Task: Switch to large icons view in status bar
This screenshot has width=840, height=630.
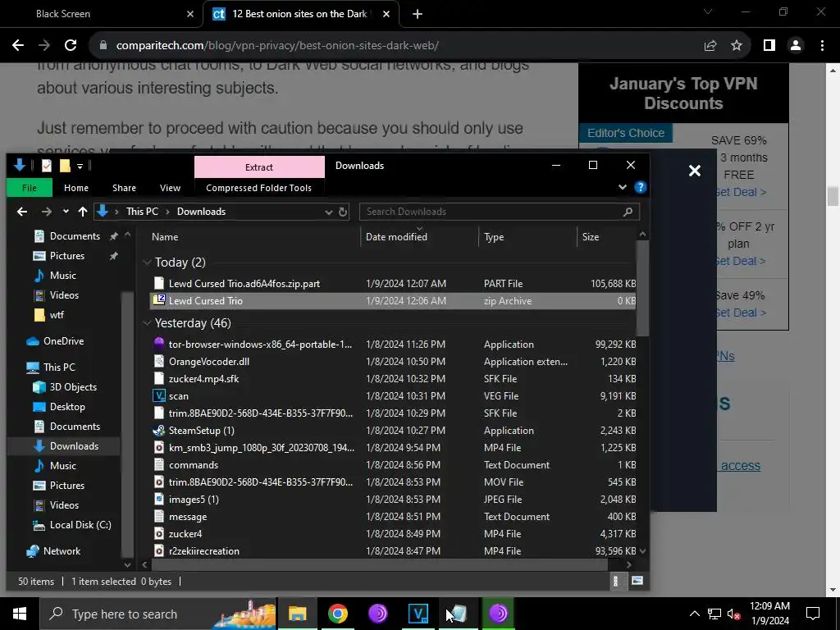Action: [637, 581]
